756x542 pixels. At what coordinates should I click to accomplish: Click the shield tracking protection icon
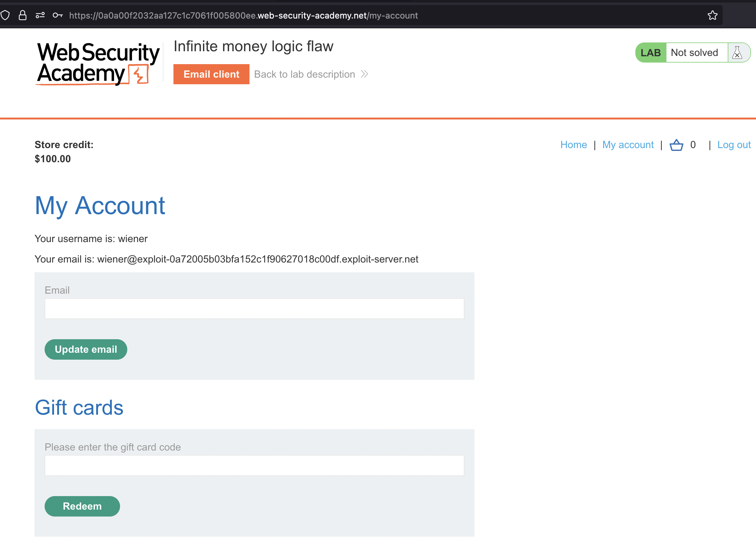(5, 15)
